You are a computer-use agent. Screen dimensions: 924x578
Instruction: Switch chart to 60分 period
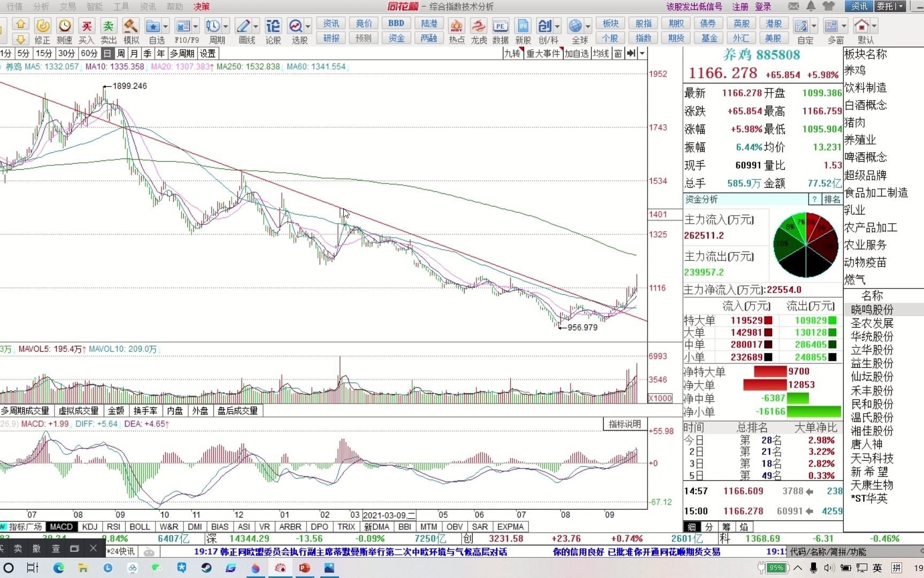coord(89,54)
